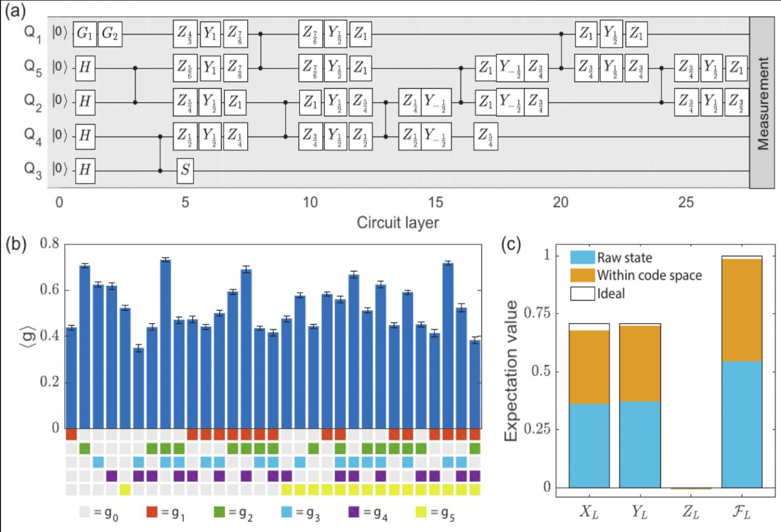The width and height of the screenshot is (781, 532).
Task: Click the H gate on Q3 line
Action: point(85,170)
